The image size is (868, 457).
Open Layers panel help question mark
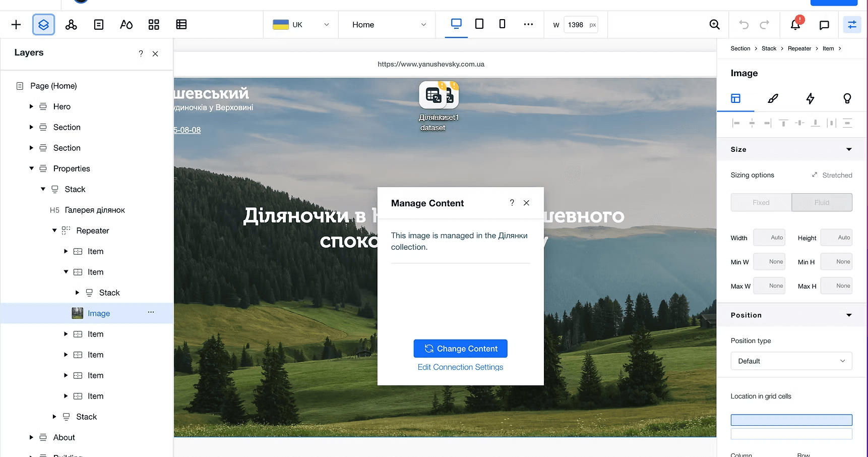pos(141,53)
